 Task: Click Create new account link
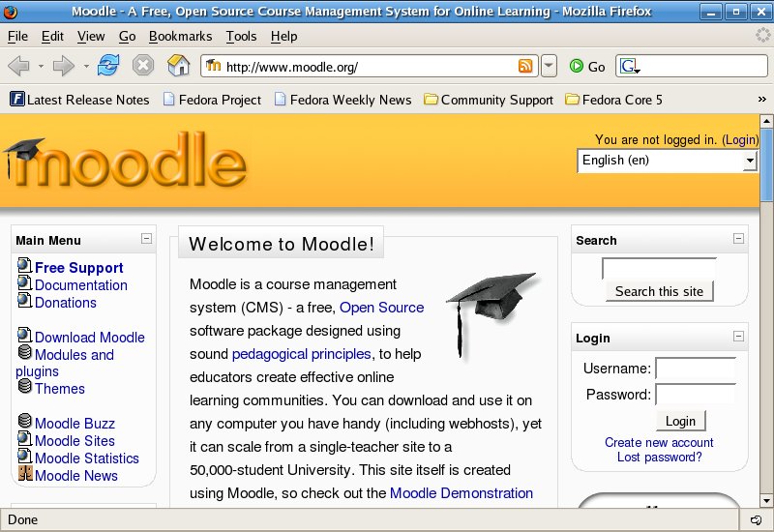click(x=659, y=442)
